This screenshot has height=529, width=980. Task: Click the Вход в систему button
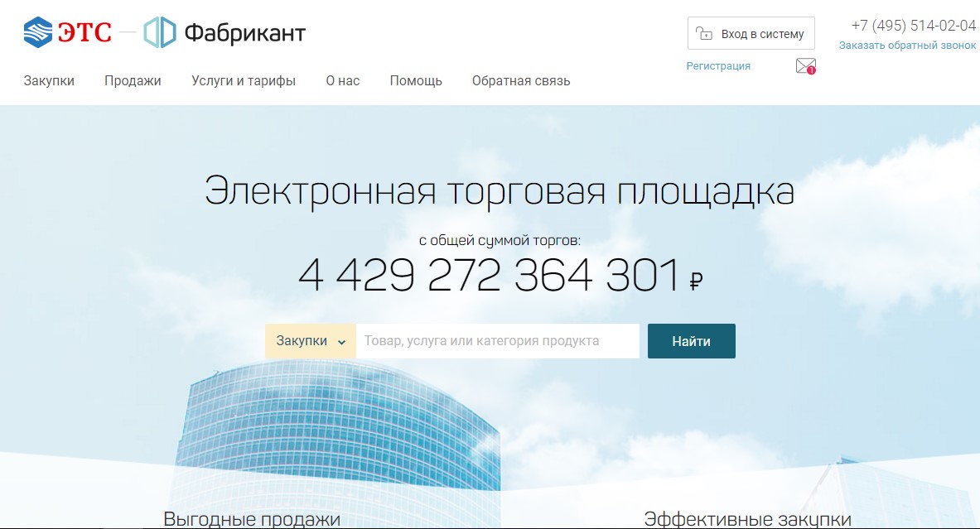751,33
